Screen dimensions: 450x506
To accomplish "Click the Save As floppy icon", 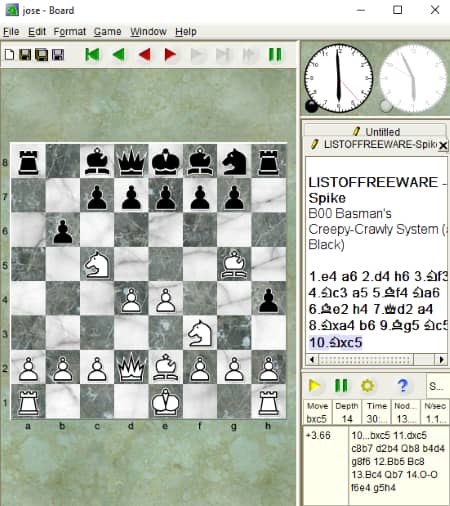I will (x=42, y=55).
